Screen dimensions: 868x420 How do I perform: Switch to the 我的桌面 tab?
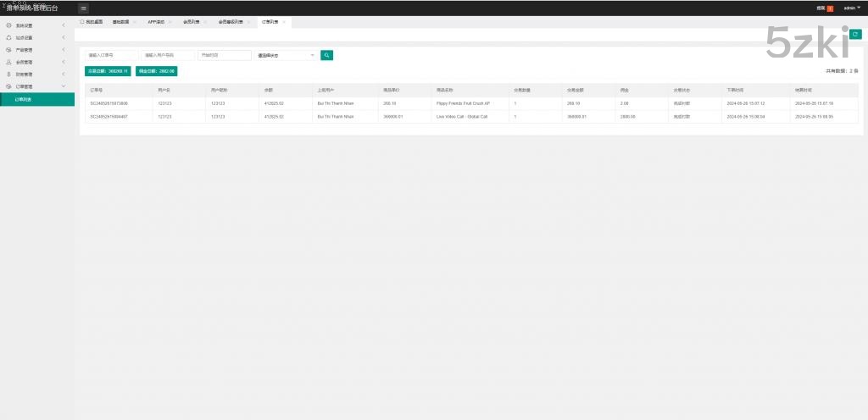click(93, 21)
